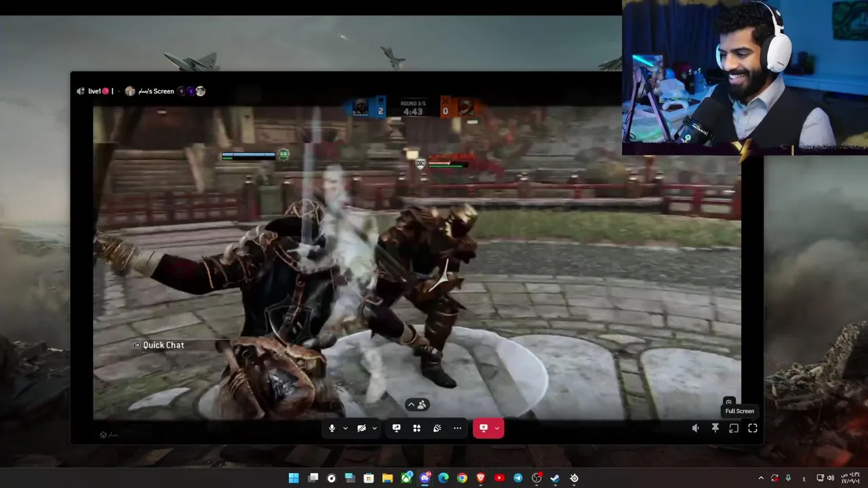Open the clock and date flyout
The width and height of the screenshot is (868, 488).
click(x=850, y=478)
